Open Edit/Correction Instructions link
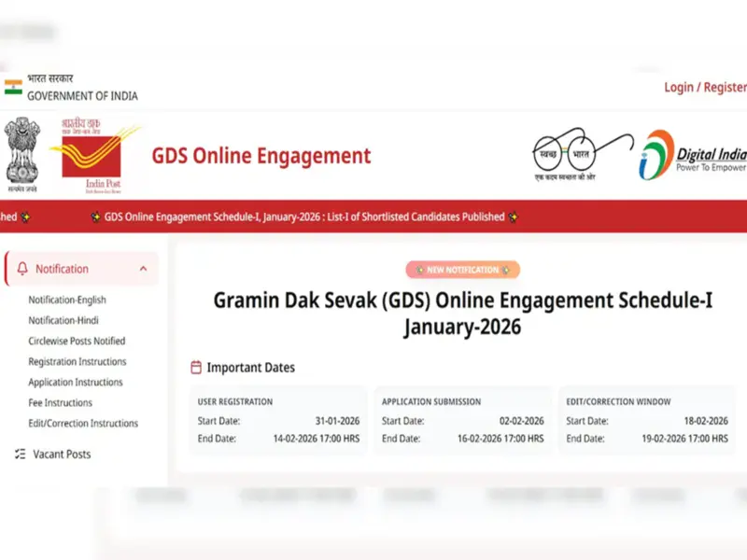Screen dimensions: 747x560 click(x=83, y=423)
